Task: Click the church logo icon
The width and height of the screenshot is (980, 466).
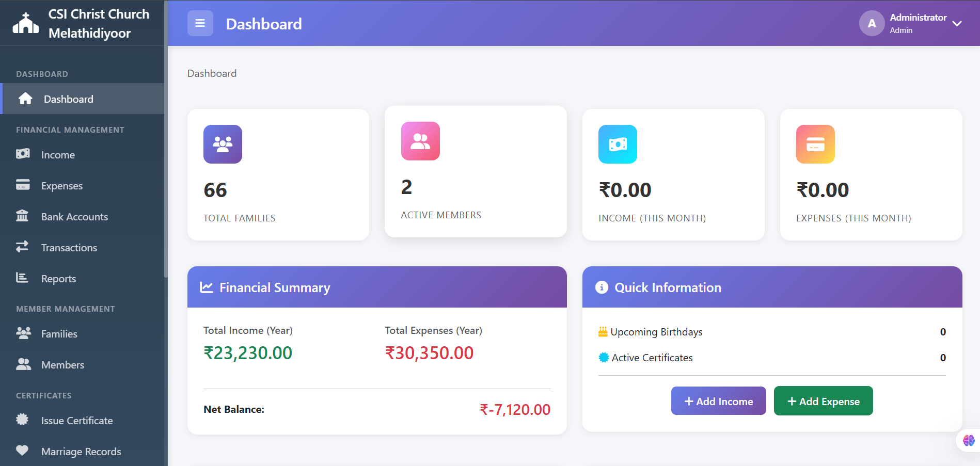Action: tap(26, 24)
